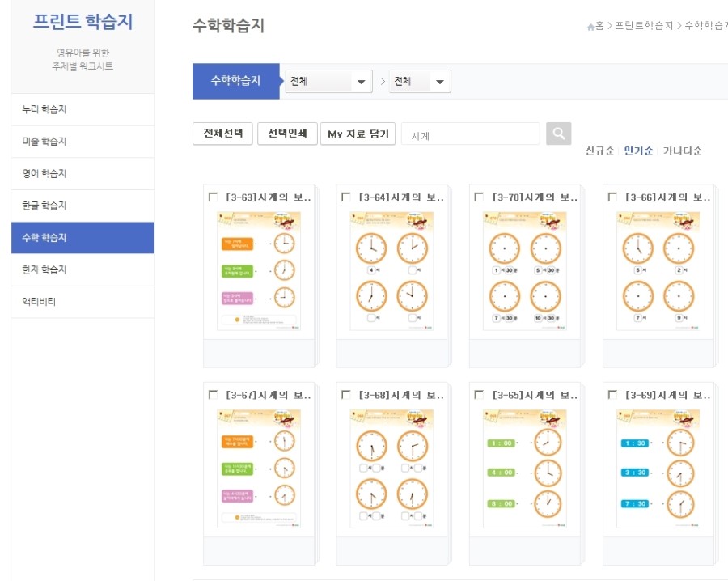728x581 pixels.
Task: Open the [3-63] worksheet thumbnail
Action: click(259, 271)
